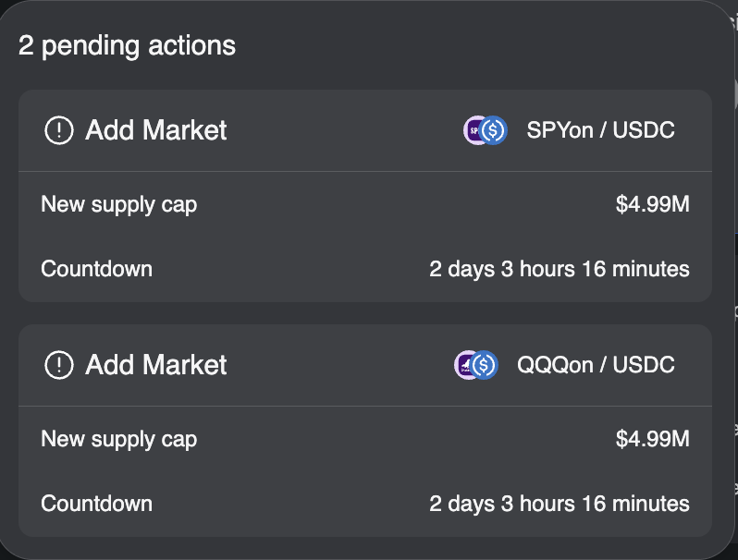
Task: Click the SPYon countdown time remaining
Action: coord(560,269)
